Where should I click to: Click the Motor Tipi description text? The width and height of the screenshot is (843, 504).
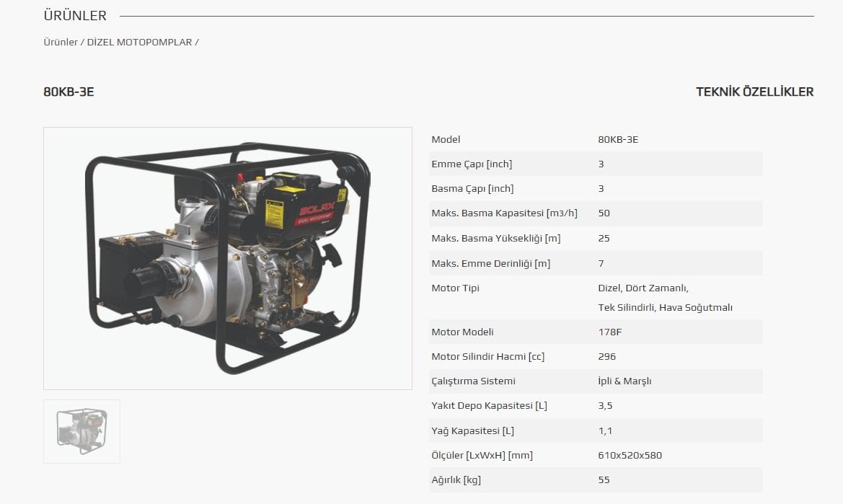click(664, 298)
